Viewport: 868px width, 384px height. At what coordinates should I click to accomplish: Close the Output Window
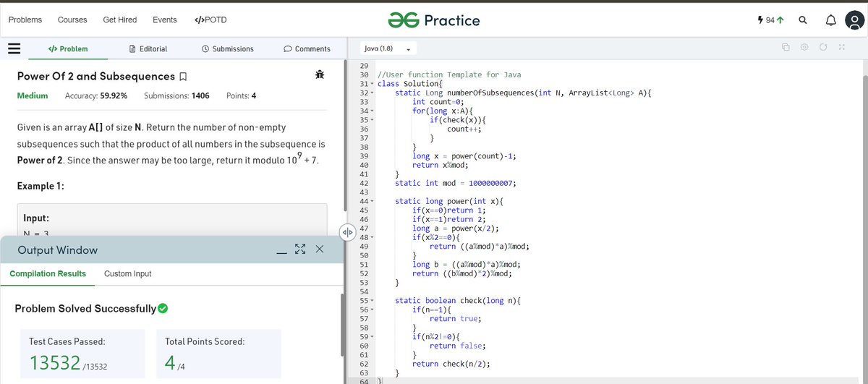coord(320,249)
